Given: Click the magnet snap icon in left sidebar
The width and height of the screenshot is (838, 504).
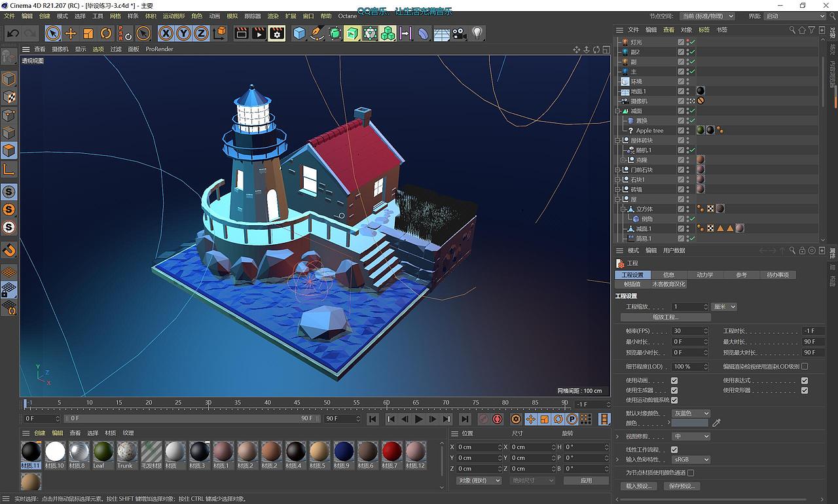Looking at the screenshot, I should point(9,251).
